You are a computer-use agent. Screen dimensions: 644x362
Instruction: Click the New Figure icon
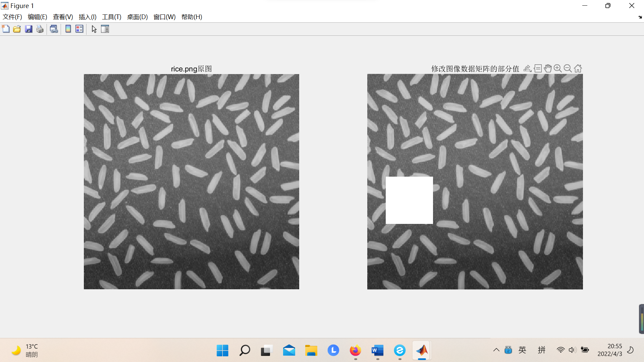[6, 29]
